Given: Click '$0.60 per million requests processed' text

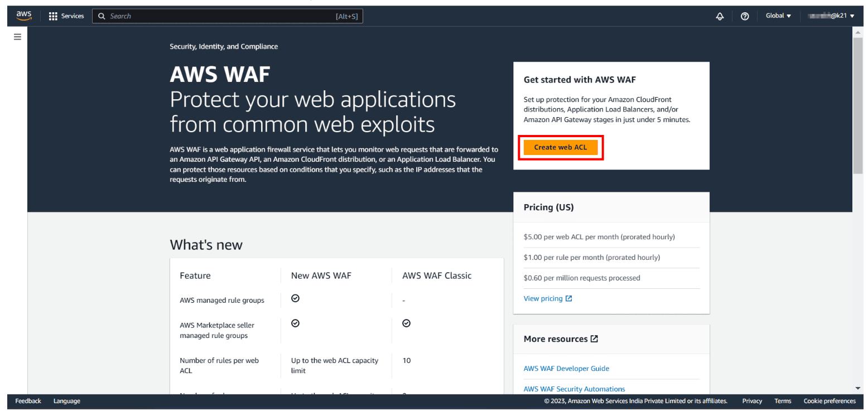Looking at the screenshot, I should [x=582, y=278].
